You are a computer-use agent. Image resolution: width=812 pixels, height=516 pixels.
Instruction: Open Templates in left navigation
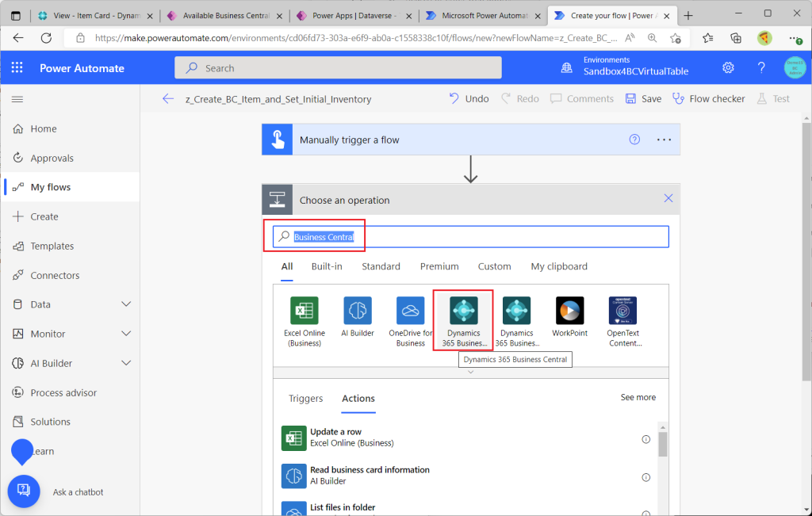point(71,246)
